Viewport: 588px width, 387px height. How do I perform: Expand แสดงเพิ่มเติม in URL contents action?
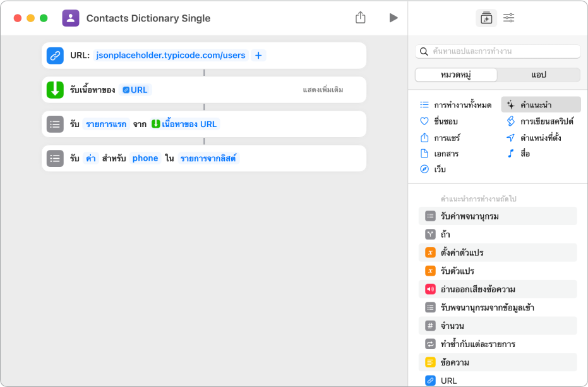click(x=323, y=90)
